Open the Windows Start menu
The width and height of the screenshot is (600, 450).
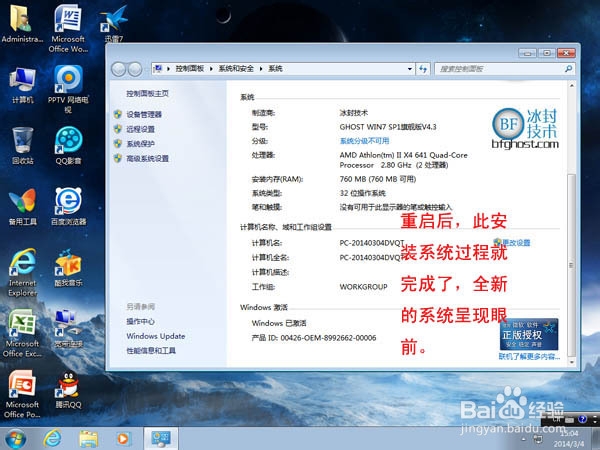tap(16, 438)
